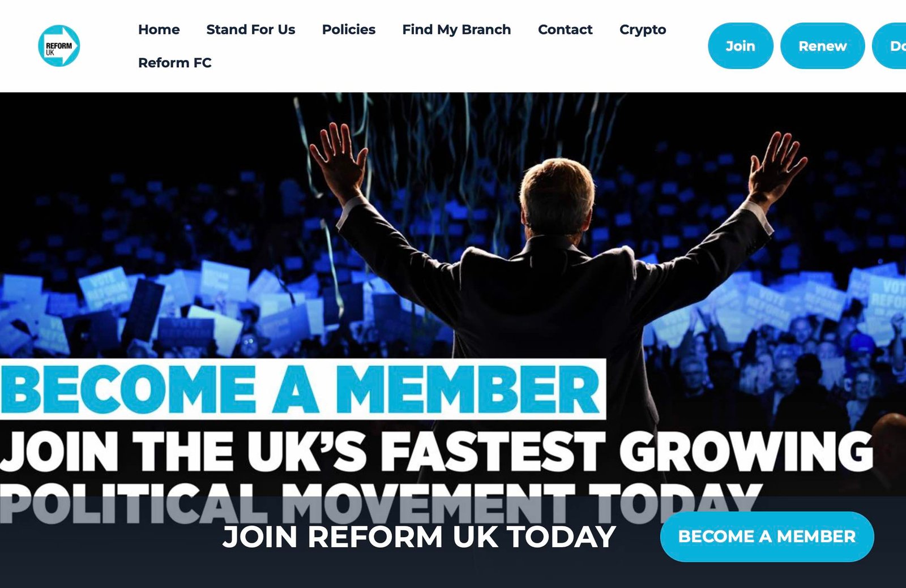906x588 pixels.
Task: Click the Join the UK's Fastest Growing headline
Action: (x=437, y=451)
